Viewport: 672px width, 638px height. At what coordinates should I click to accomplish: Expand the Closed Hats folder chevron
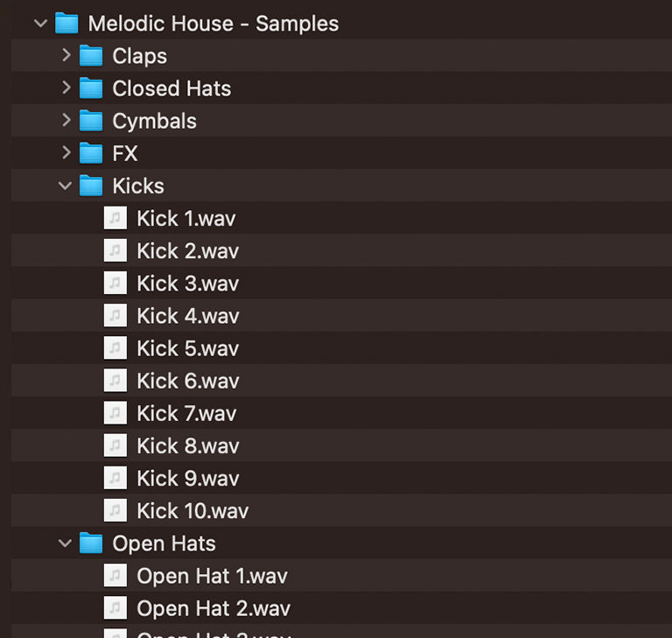(x=65, y=88)
